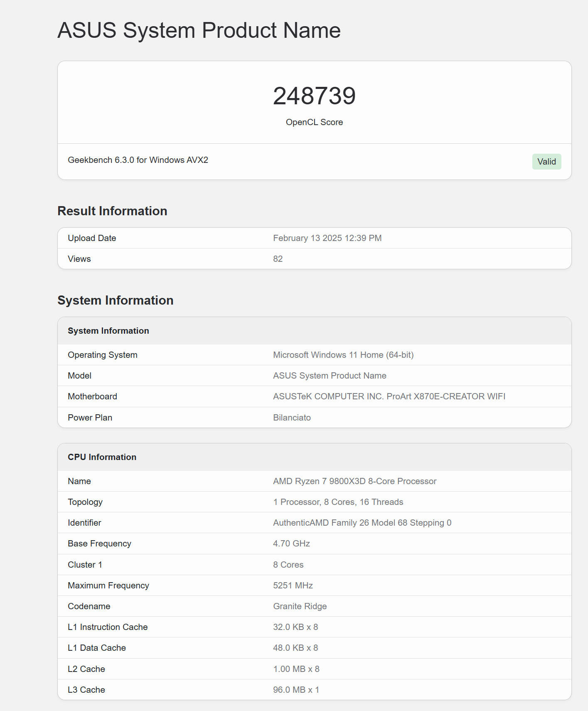The height and width of the screenshot is (711, 588).
Task: Click the CPU Information table header
Action: point(102,457)
